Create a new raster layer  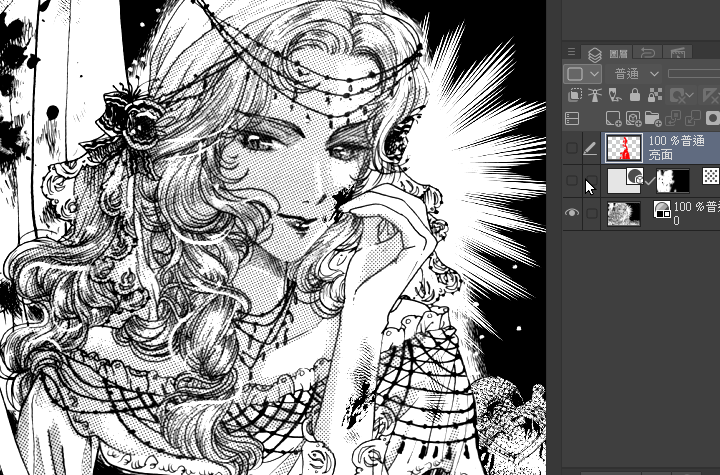pyautogui.click(x=613, y=119)
